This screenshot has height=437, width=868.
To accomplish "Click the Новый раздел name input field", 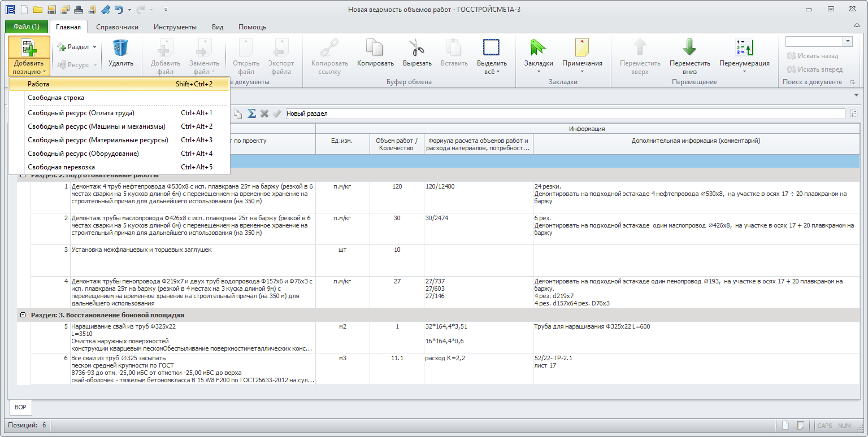I will click(566, 113).
